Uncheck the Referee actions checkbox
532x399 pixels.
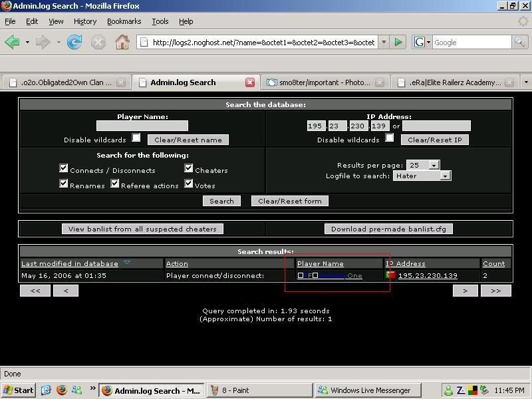(114, 184)
